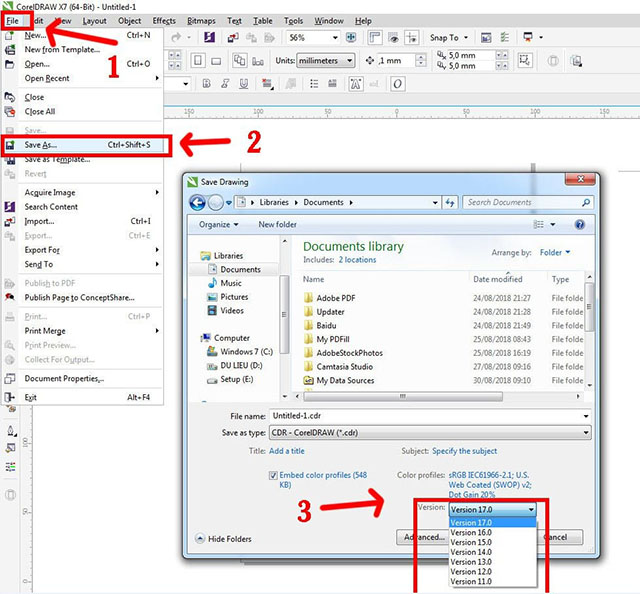Click the help icon in Save Drawing dialog
This screenshot has height=594, width=640.
(x=580, y=225)
